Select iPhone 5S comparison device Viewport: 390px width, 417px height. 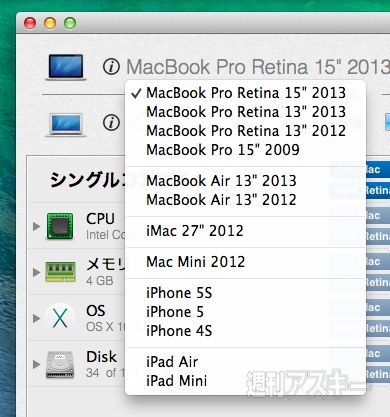tap(246, 293)
